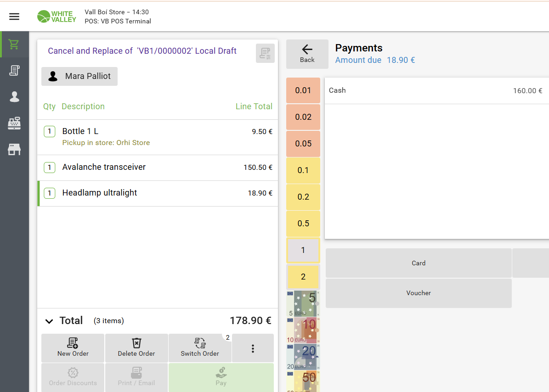Click the Order Discounts button
Screen dimensions: 549x392
[73, 377]
